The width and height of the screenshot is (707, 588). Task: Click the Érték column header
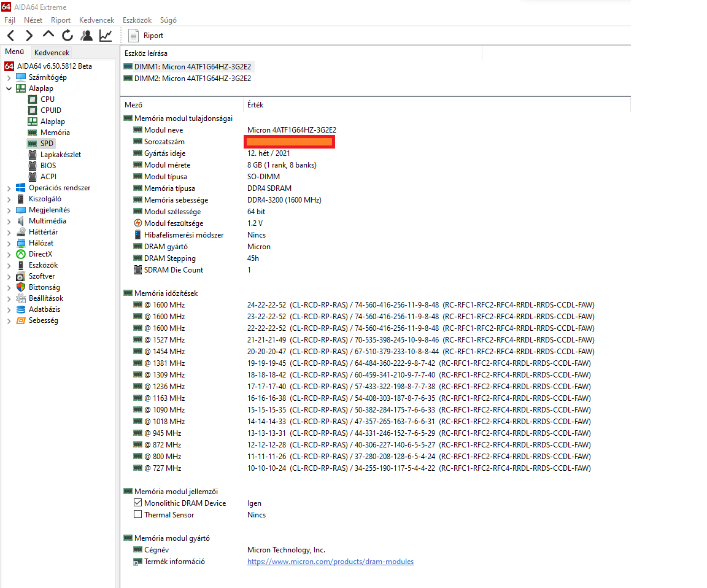click(x=436, y=104)
